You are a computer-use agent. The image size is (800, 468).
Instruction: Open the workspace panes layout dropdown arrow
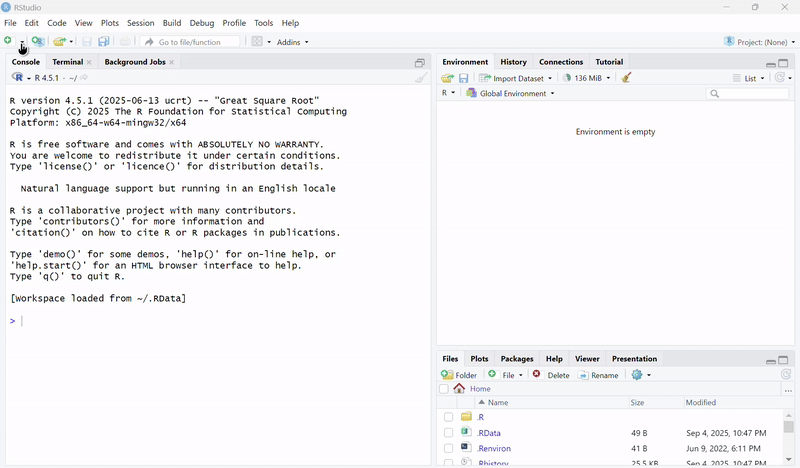pos(269,42)
